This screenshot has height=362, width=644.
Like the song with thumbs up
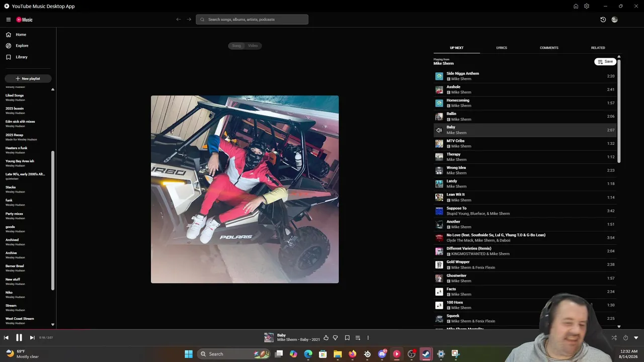tap(326, 338)
